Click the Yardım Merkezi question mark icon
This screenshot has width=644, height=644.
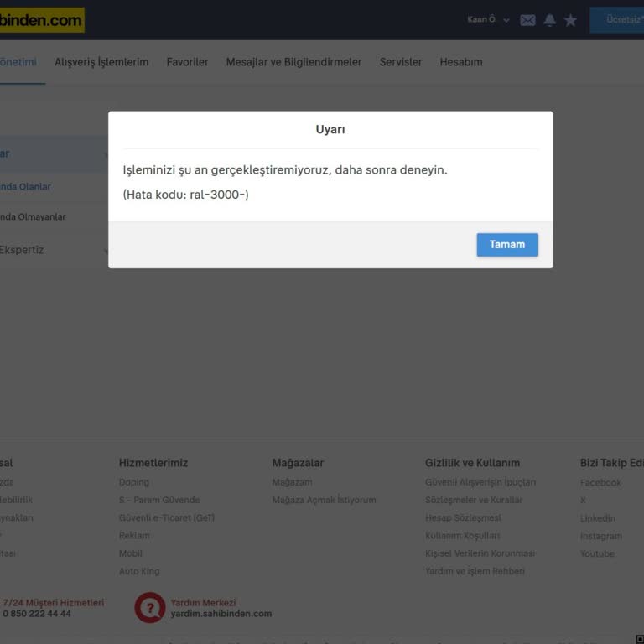tap(150, 607)
